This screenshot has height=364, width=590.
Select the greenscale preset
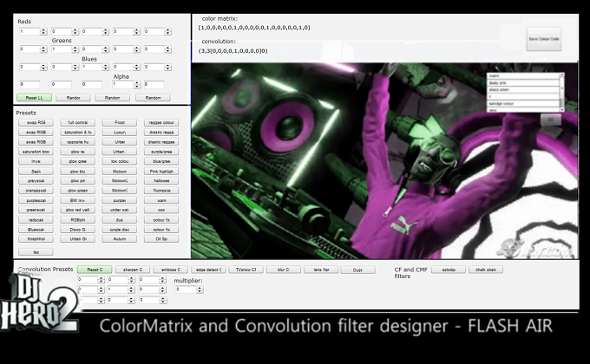[x=36, y=210]
